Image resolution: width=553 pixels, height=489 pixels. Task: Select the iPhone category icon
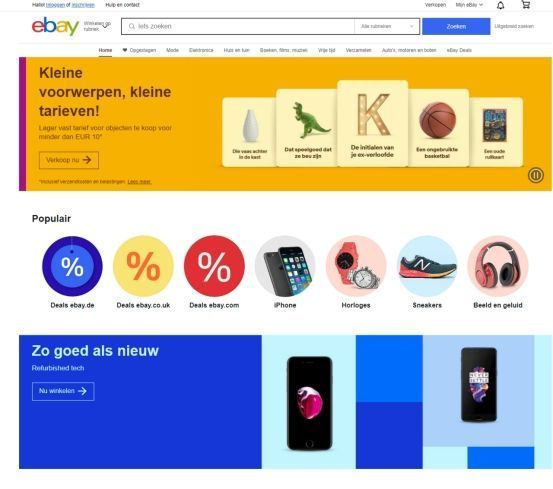click(285, 266)
